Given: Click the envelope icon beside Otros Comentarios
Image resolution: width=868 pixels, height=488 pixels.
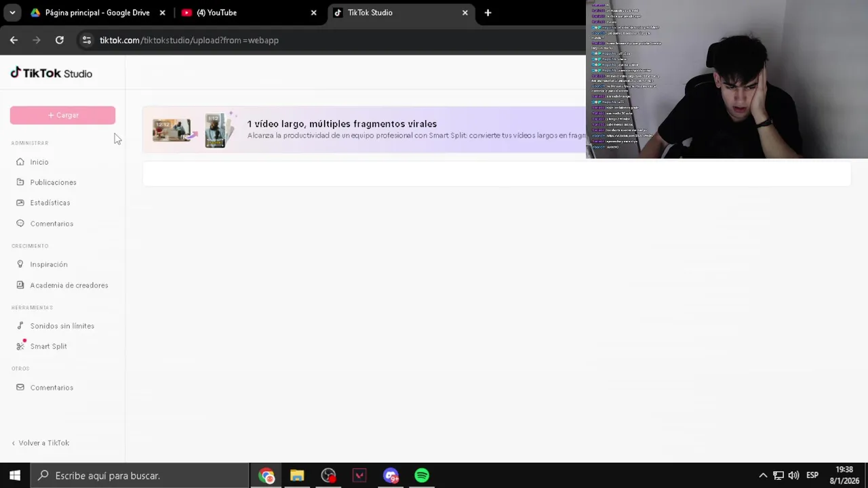Looking at the screenshot, I should coord(20,388).
